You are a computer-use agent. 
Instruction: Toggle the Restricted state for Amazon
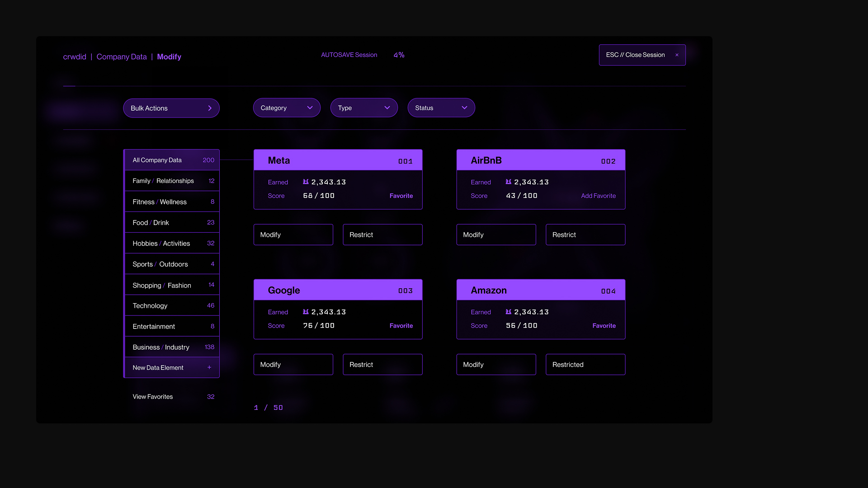click(585, 364)
